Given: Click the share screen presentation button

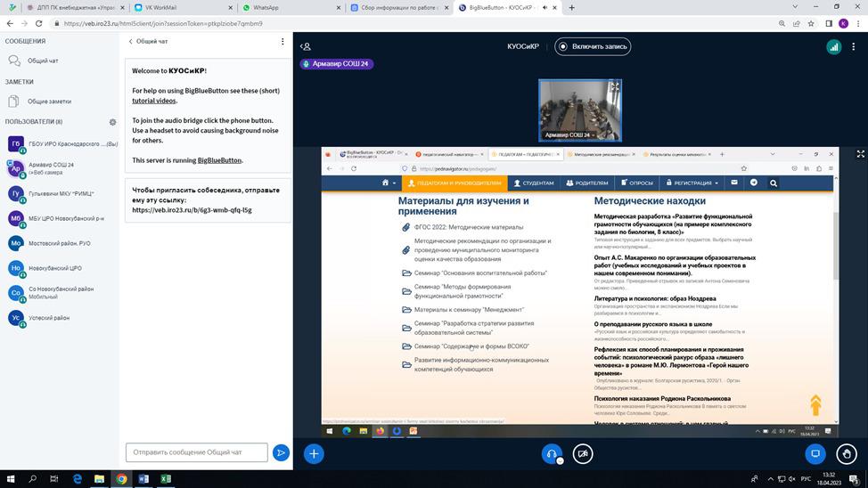Looking at the screenshot, I should (x=815, y=453).
